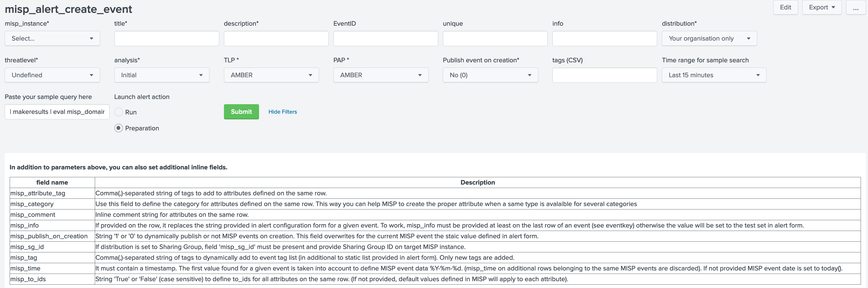Click the EventID input field

click(x=386, y=38)
